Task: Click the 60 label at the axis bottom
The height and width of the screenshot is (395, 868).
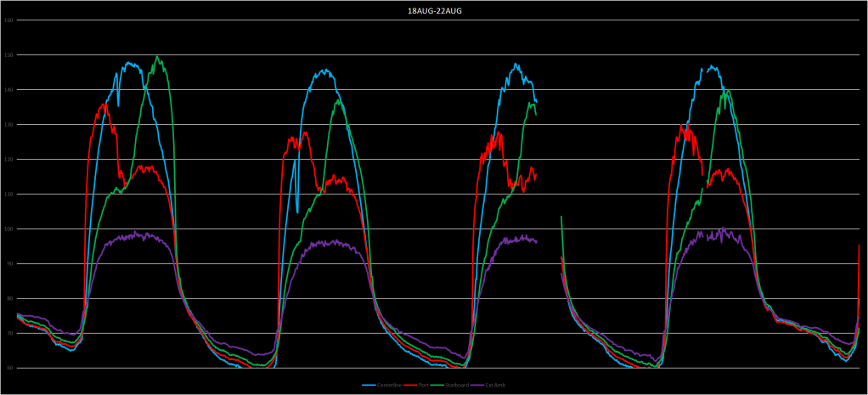Action: point(9,369)
